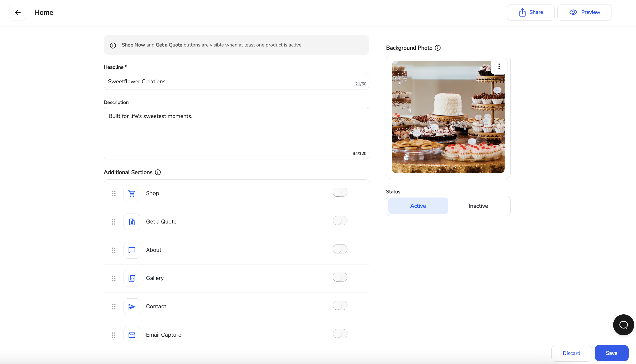The image size is (636, 364).
Task: Click the Gallery section label
Action: [155, 278]
